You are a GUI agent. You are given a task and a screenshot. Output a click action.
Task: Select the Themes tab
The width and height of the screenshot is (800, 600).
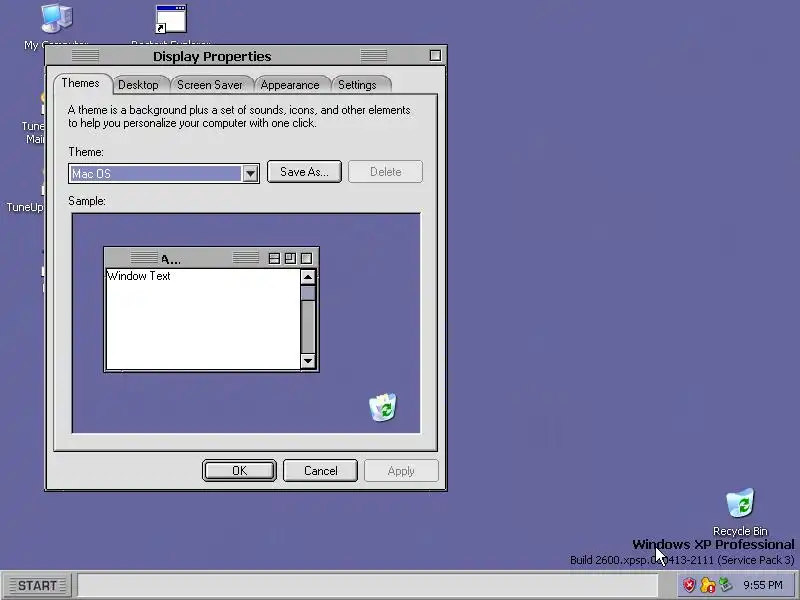tap(81, 84)
